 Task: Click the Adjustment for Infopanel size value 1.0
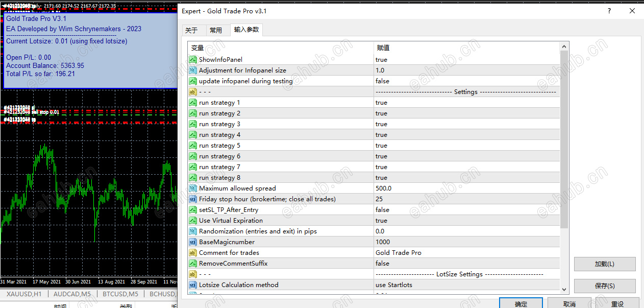coord(380,70)
